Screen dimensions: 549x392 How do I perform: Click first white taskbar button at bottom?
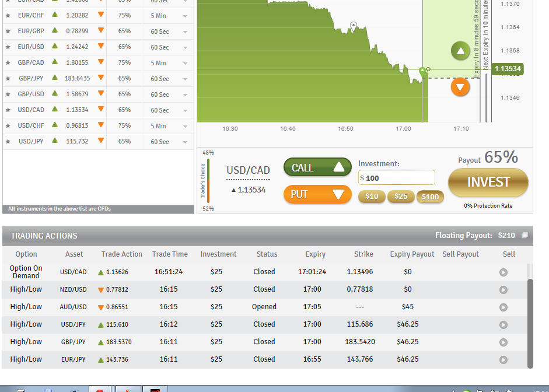(100, 389)
